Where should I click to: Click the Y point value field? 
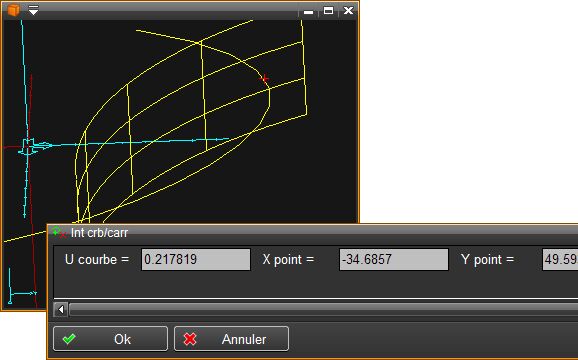560,259
